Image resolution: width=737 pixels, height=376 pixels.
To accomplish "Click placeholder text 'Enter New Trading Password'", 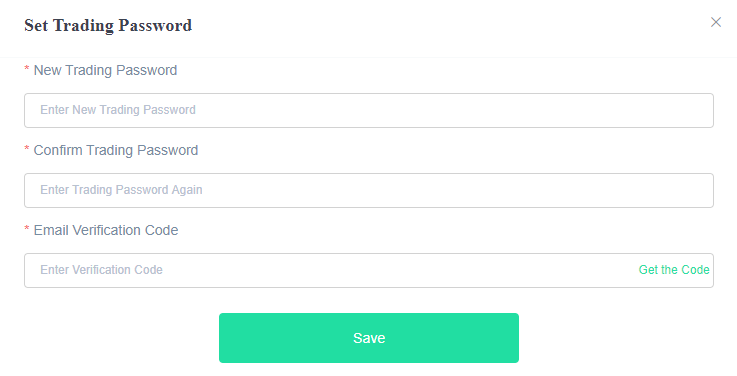I will click(x=118, y=110).
